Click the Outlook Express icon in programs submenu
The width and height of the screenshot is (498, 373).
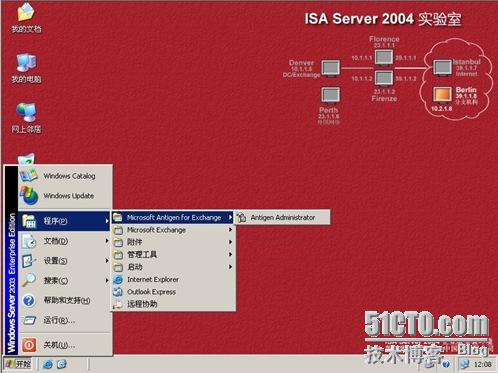(x=118, y=292)
